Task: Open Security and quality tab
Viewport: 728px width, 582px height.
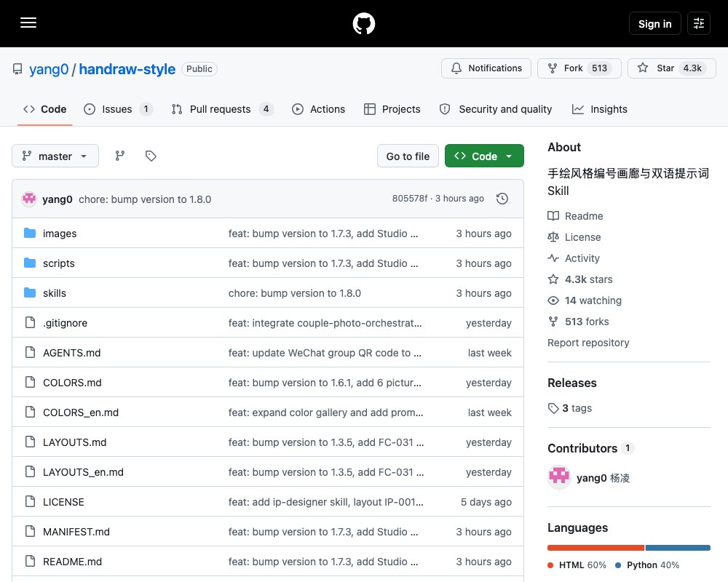Action: [496, 109]
